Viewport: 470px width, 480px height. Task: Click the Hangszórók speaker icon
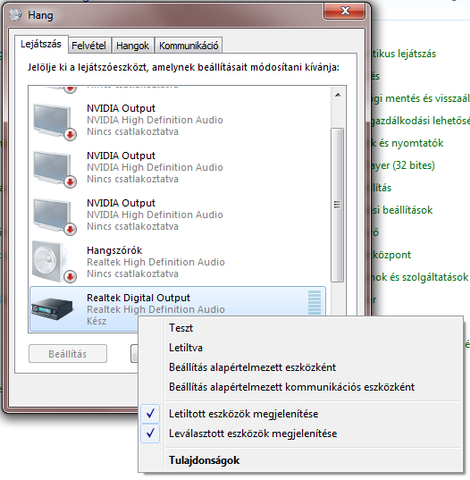point(50,262)
